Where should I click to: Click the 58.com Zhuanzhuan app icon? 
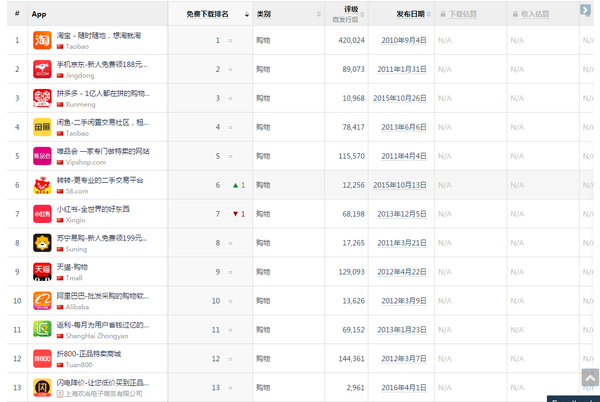tap(42, 185)
